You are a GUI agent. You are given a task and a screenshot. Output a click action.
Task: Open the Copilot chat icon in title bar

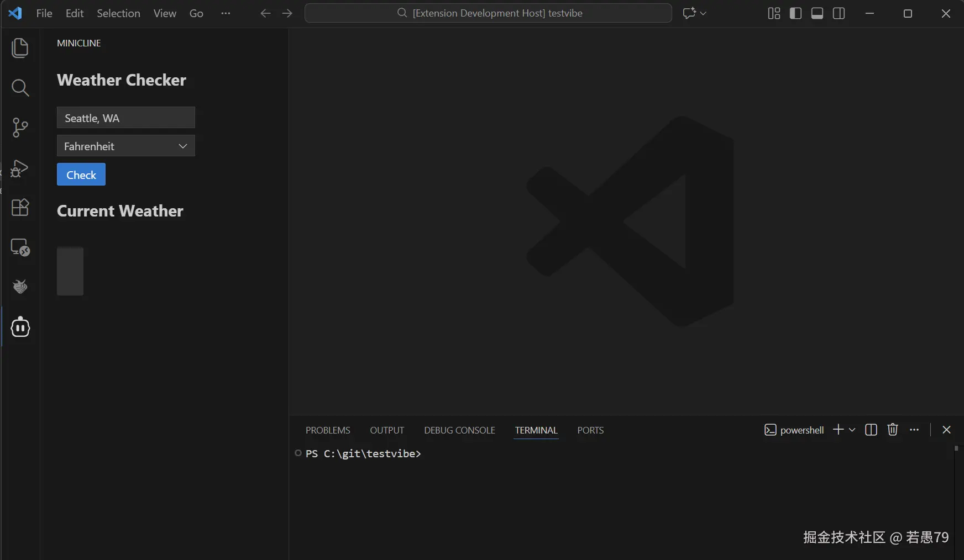pyautogui.click(x=689, y=13)
